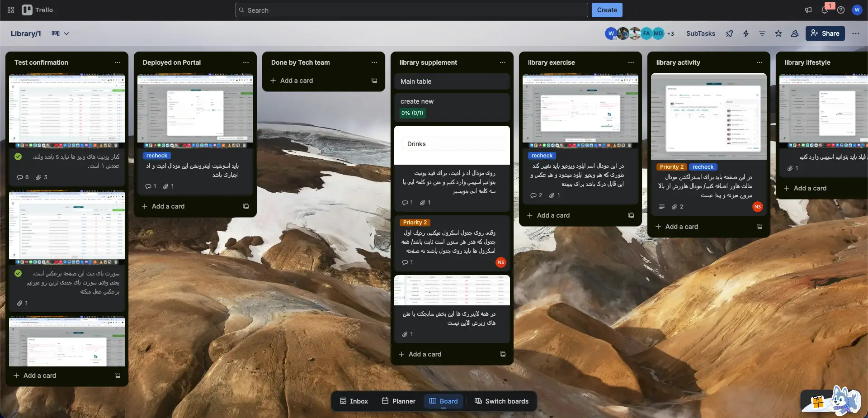Switch to the Inbox tab
The height and width of the screenshot is (418, 868).
point(354,401)
